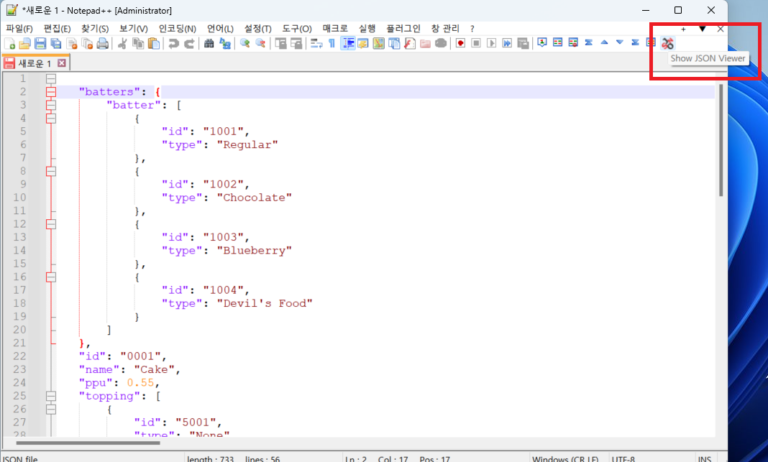Open the 매크로 menu

335,29
